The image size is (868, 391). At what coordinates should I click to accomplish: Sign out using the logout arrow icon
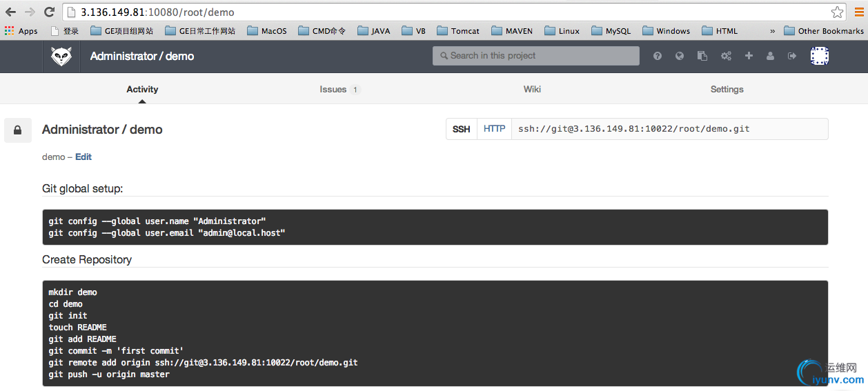792,56
